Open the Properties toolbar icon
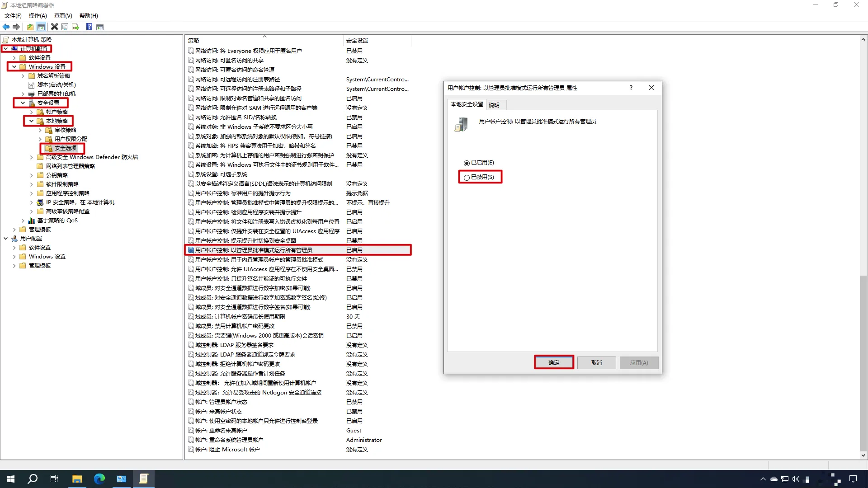The image size is (868, 488). click(x=65, y=27)
